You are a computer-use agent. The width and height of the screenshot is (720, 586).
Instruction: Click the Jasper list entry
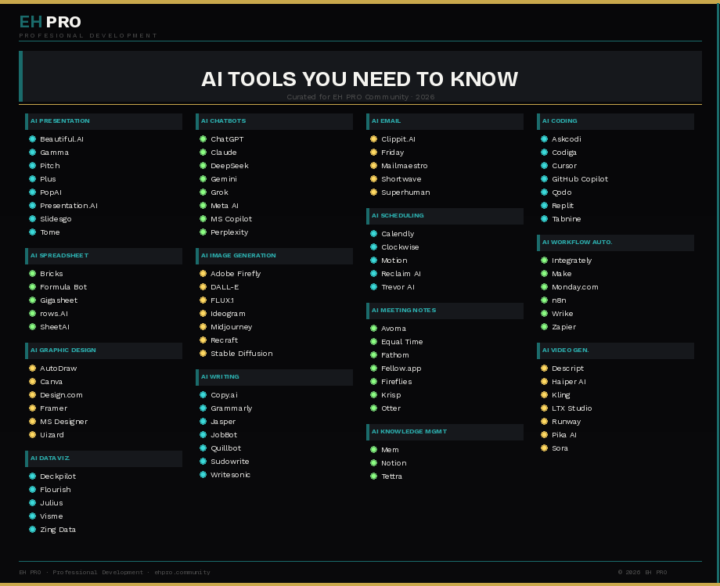pyautogui.click(x=218, y=422)
